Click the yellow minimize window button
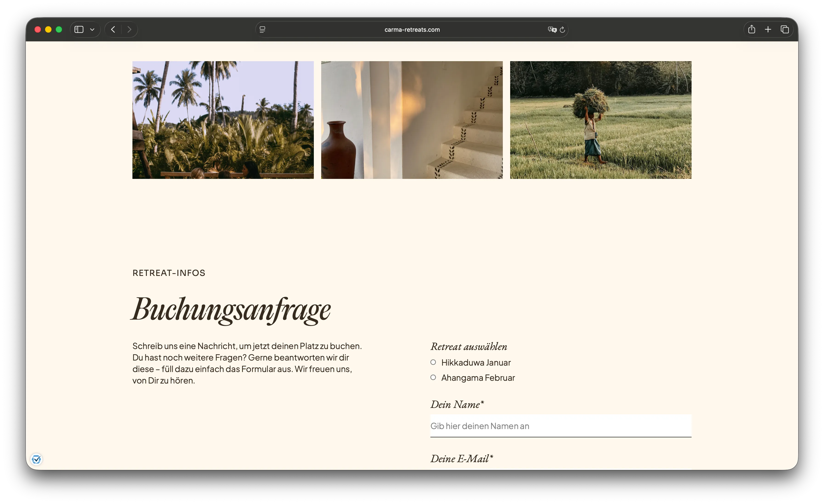The image size is (824, 504). [x=48, y=29]
